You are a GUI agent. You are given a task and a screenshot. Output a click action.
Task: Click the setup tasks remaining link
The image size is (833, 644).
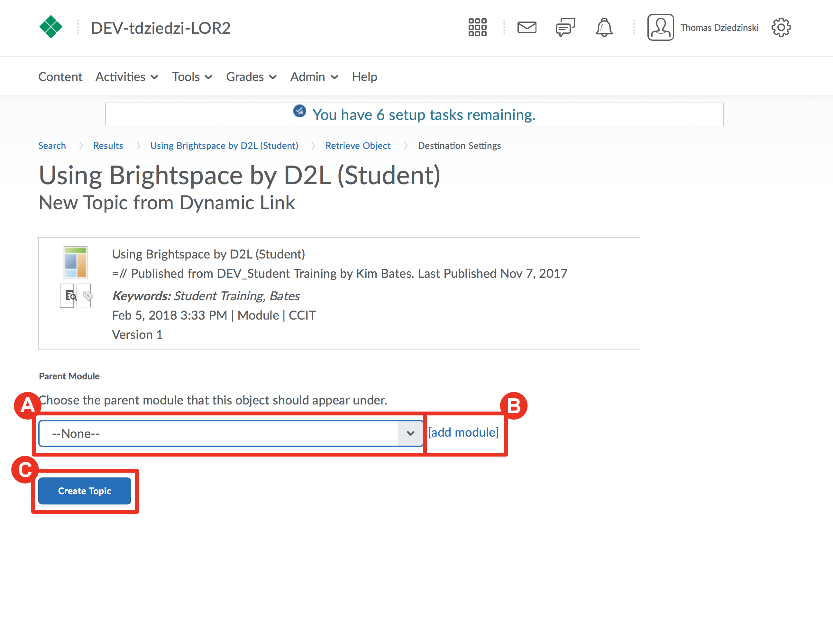[424, 115]
